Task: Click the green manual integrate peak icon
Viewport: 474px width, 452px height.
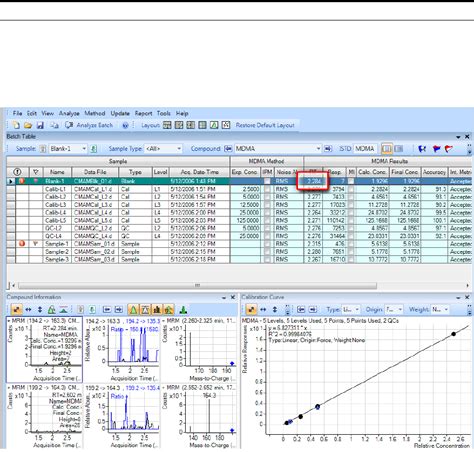Action: (52, 310)
